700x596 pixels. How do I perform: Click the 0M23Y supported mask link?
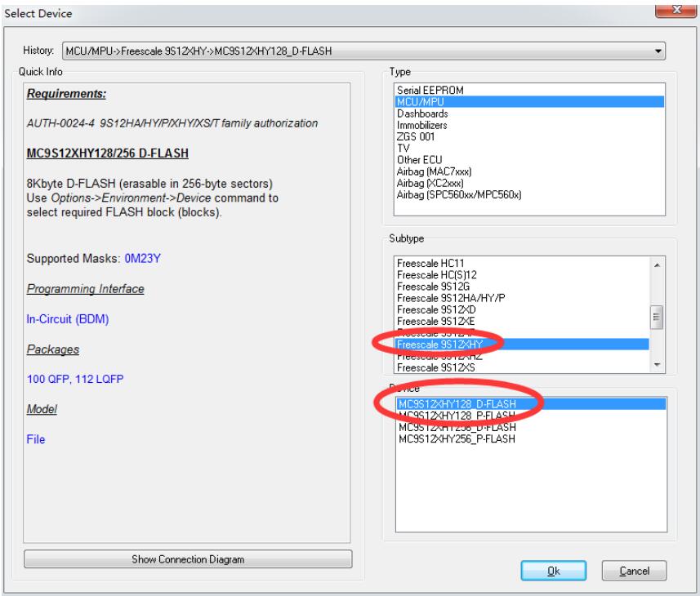coord(142,259)
